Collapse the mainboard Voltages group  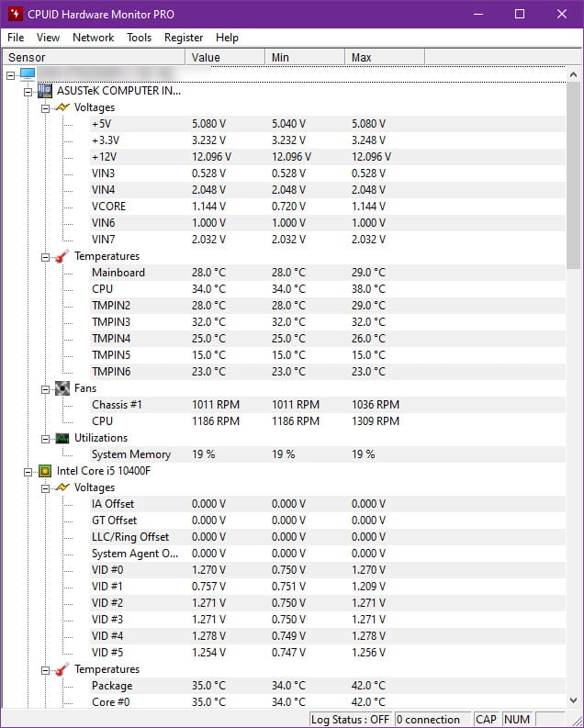tap(45, 108)
